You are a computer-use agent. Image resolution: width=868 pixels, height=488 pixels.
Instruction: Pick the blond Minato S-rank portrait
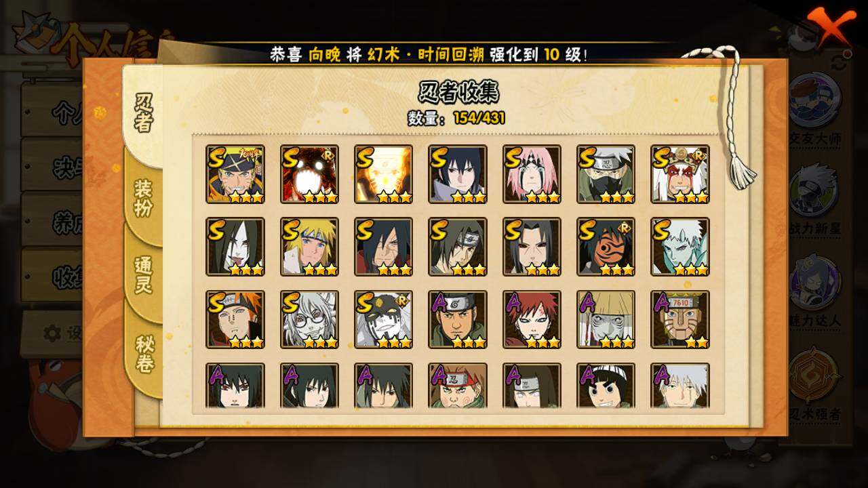[310, 247]
